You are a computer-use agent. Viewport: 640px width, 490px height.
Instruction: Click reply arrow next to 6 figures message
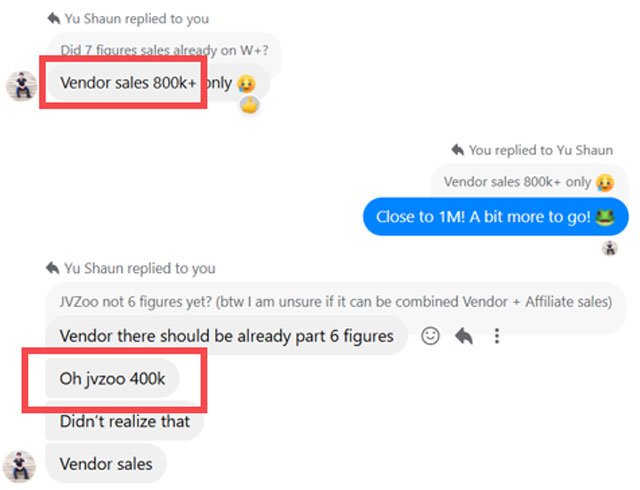pyautogui.click(x=464, y=336)
